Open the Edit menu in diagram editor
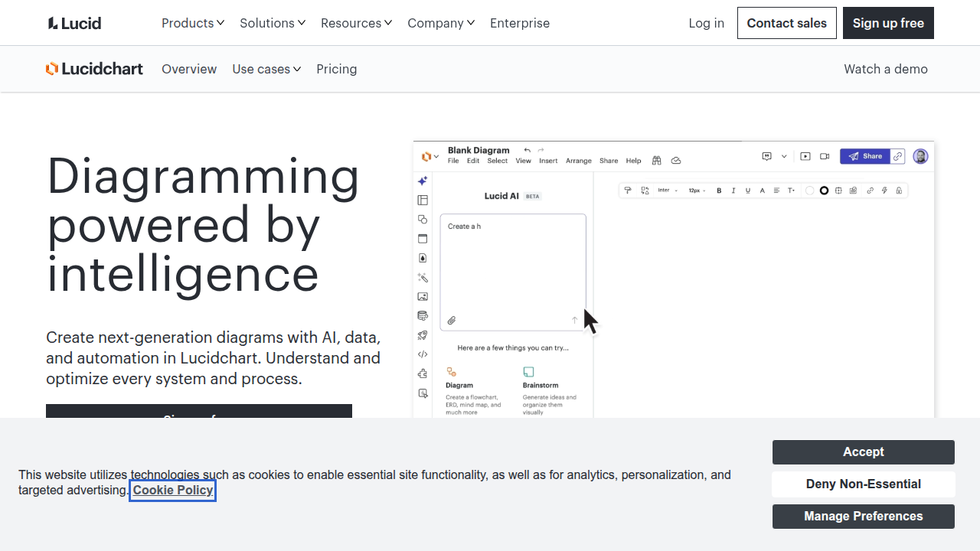This screenshot has height=551, width=980. (473, 161)
